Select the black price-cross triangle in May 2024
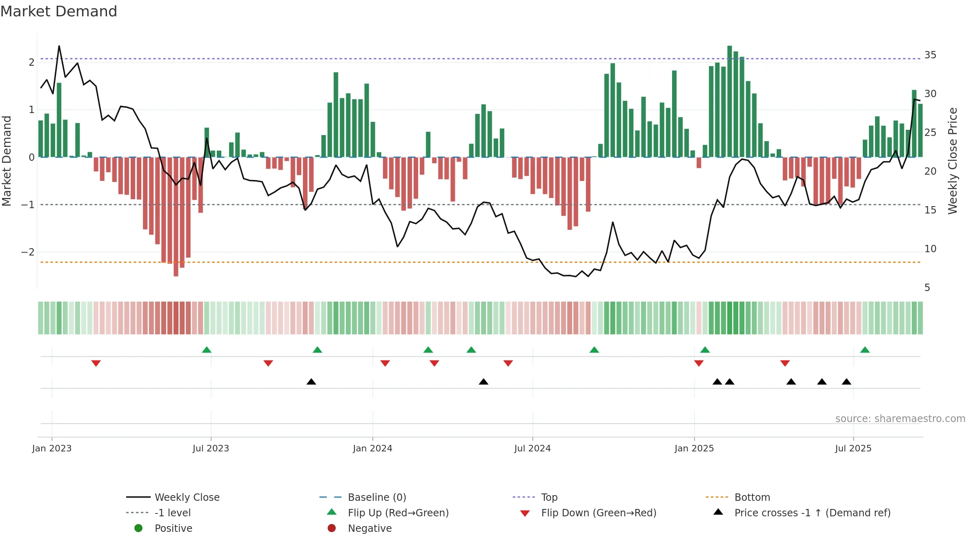This screenshot has width=980, height=551. tap(483, 382)
